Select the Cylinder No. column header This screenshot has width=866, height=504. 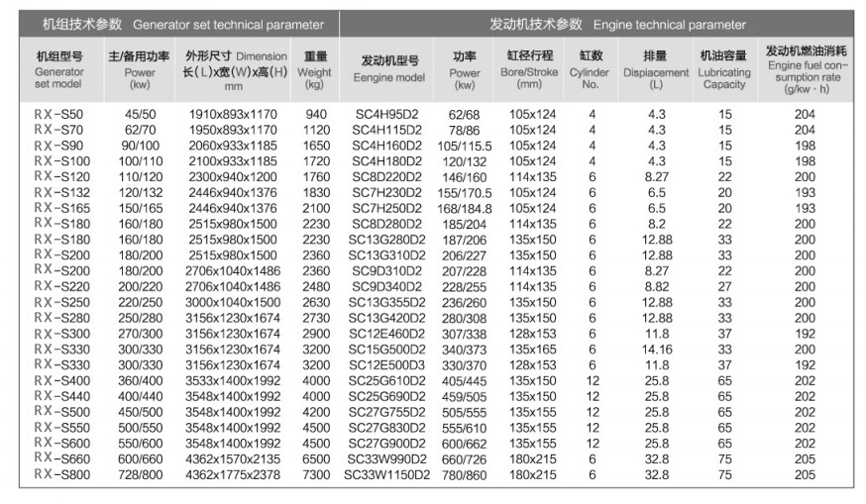coord(590,69)
